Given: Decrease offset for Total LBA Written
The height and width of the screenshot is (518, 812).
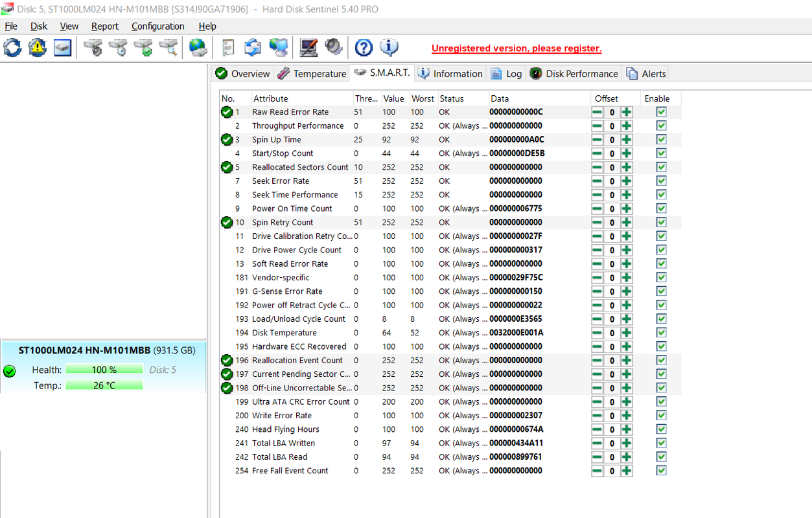Looking at the screenshot, I should [x=597, y=444].
